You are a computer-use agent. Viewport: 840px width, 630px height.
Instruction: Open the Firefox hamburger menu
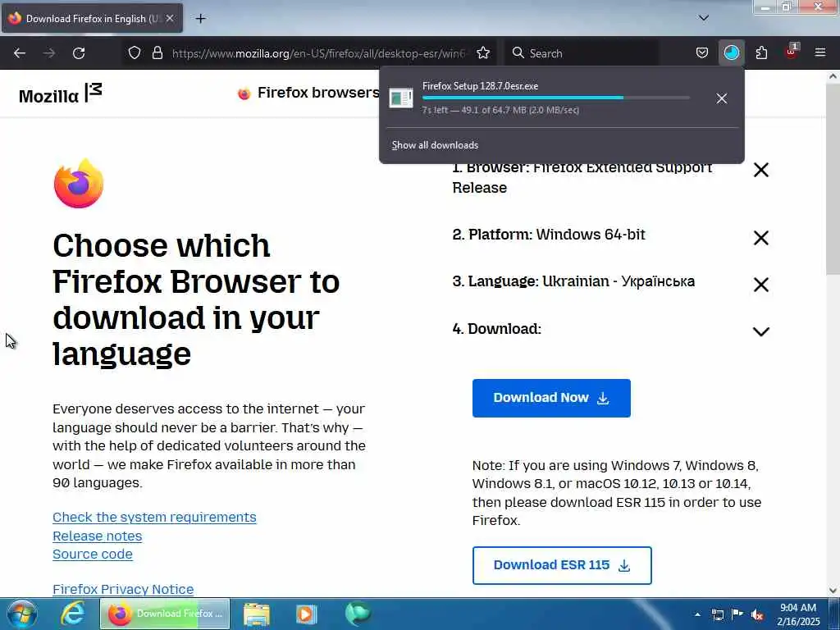[x=820, y=52]
